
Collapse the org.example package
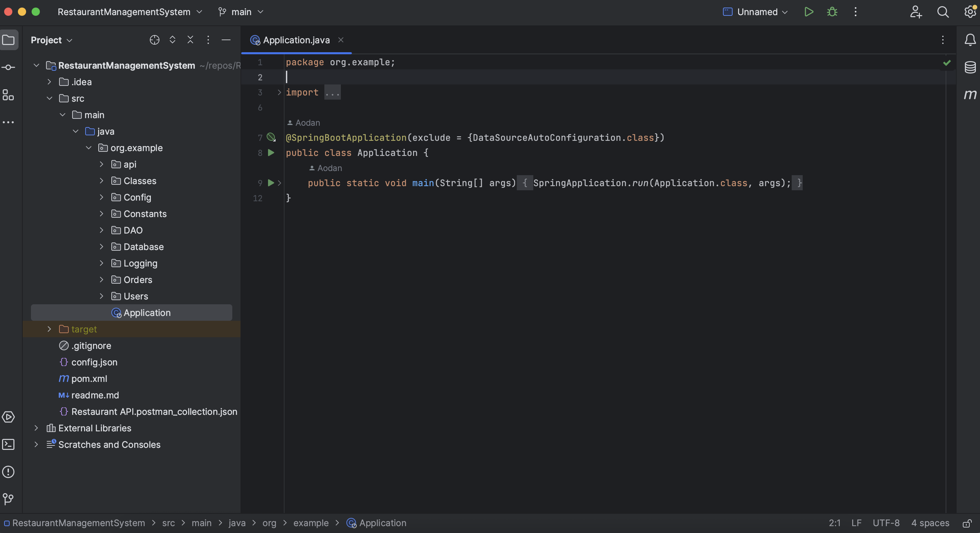(89, 148)
